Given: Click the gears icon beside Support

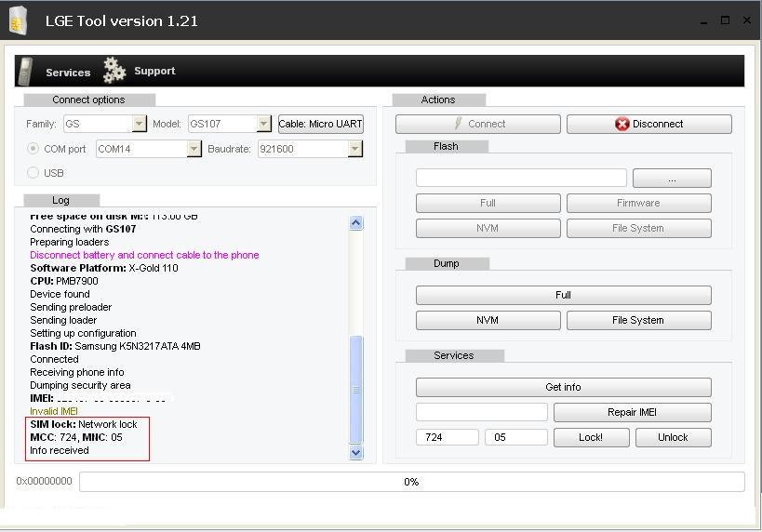Looking at the screenshot, I should click(114, 71).
